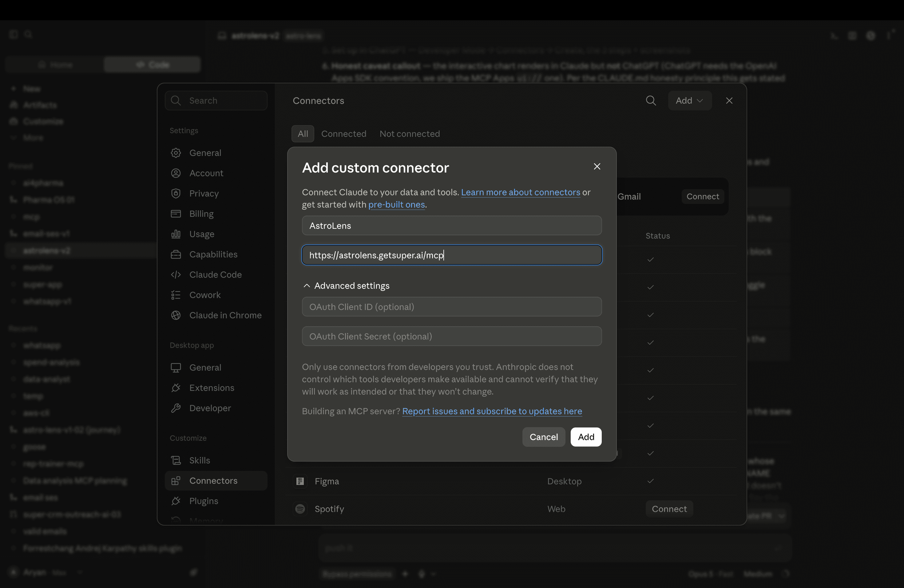Screen dimensions: 904x588
Task: Click the settings Search box
Action: (x=216, y=101)
